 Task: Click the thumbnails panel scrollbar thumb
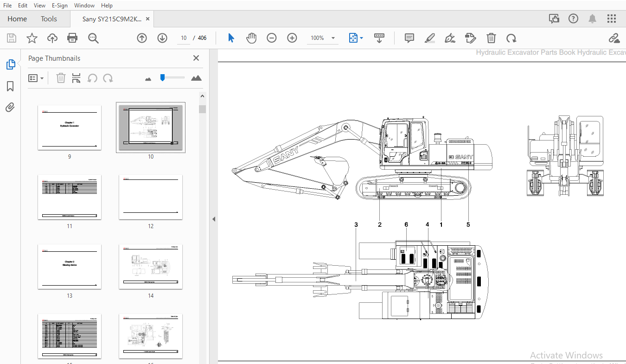[202, 109]
